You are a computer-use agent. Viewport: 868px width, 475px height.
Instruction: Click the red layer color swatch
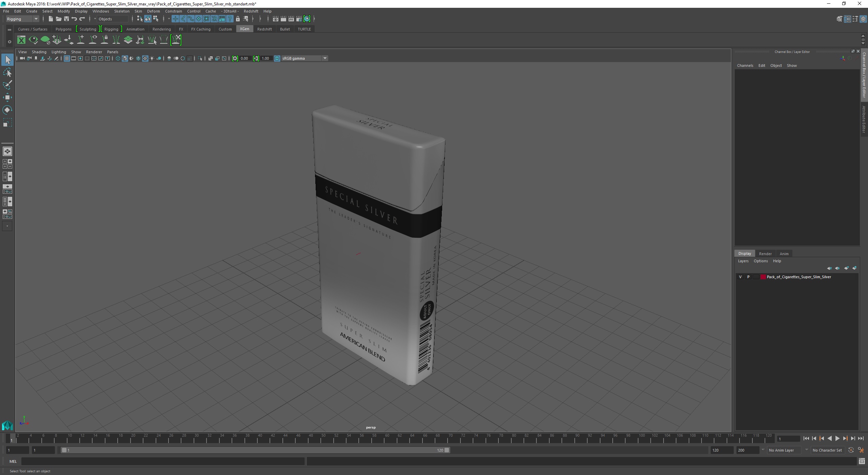click(763, 277)
